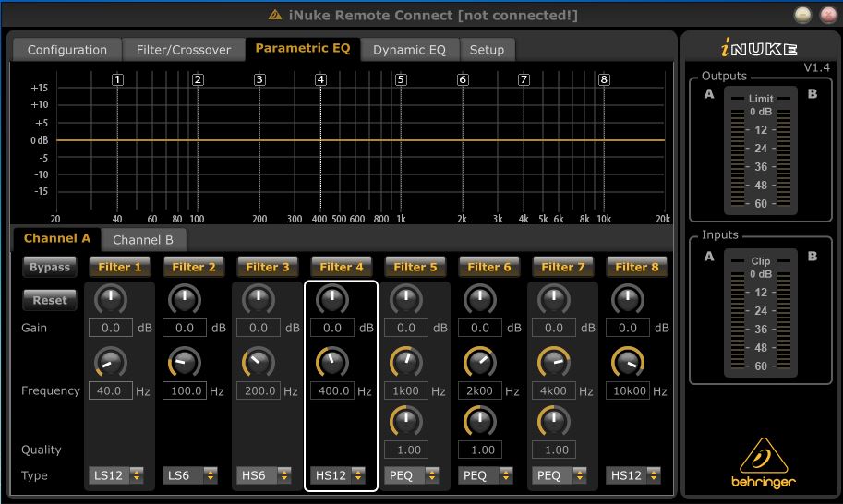
Task: Select the Channel A tab
Action: (56, 238)
